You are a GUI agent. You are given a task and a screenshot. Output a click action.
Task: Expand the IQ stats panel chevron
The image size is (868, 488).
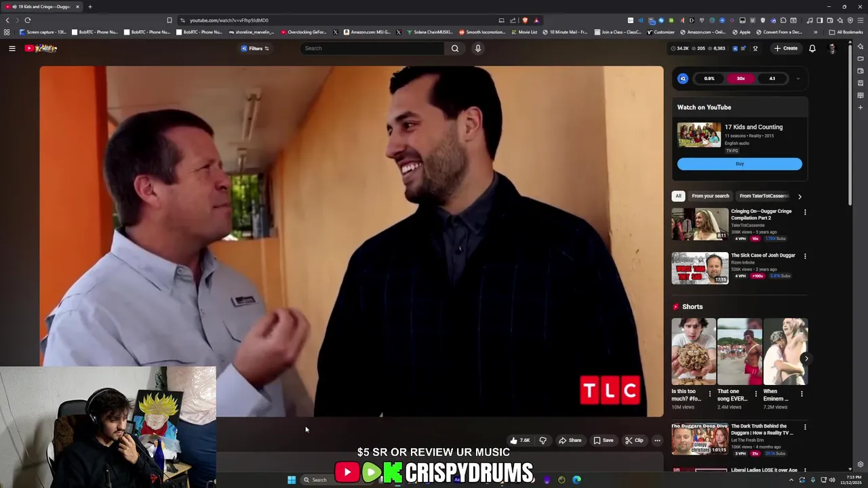pos(797,79)
